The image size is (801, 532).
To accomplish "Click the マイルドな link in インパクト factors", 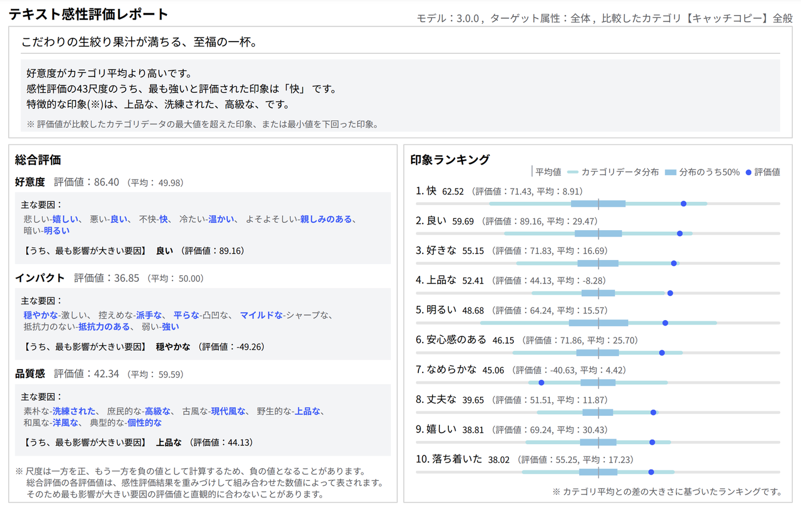I will coord(261,315).
